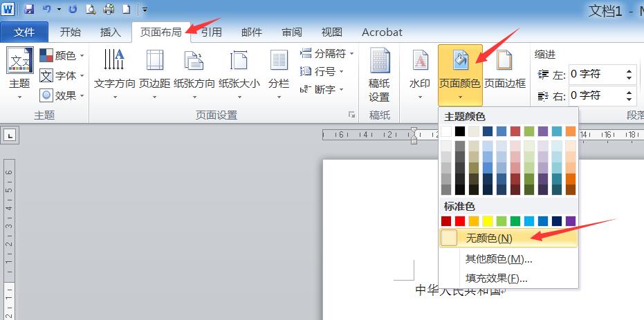Choose 无颜色(N) menu option

[508, 238]
